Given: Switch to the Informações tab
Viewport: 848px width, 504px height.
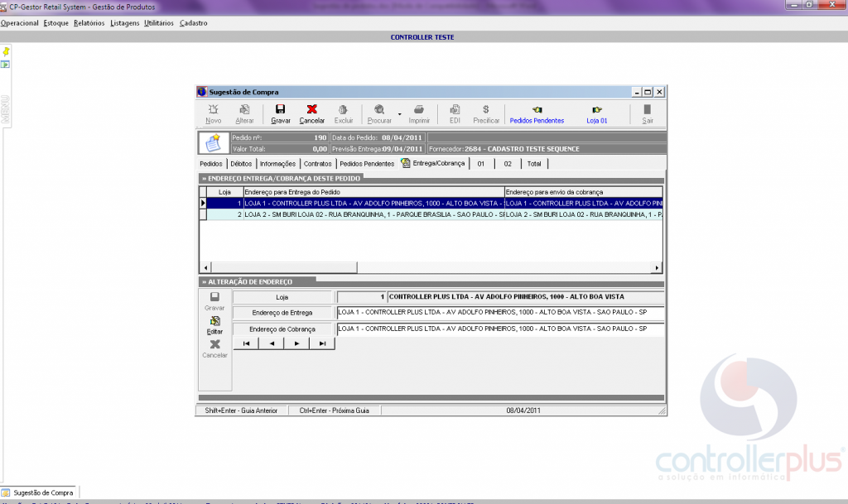Looking at the screenshot, I should pos(277,164).
